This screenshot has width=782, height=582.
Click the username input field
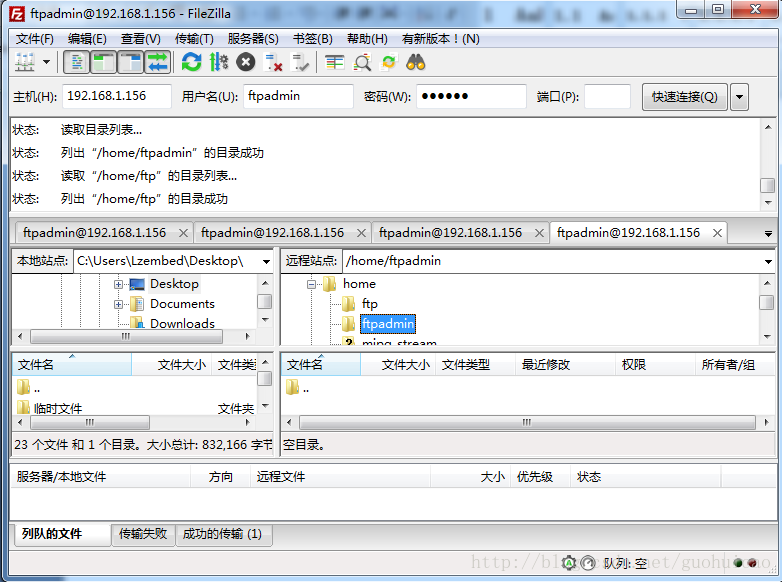tap(298, 96)
